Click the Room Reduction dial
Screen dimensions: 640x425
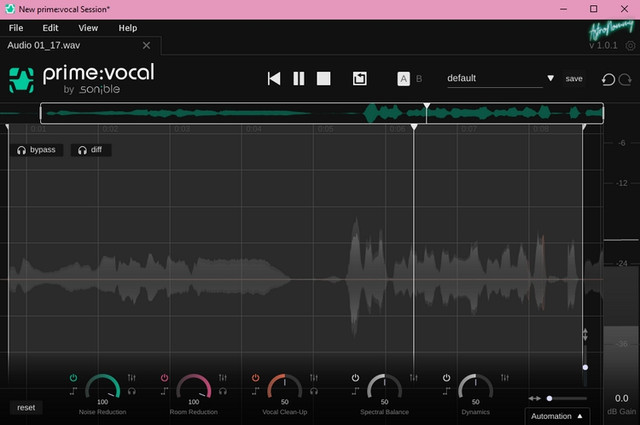[193, 387]
